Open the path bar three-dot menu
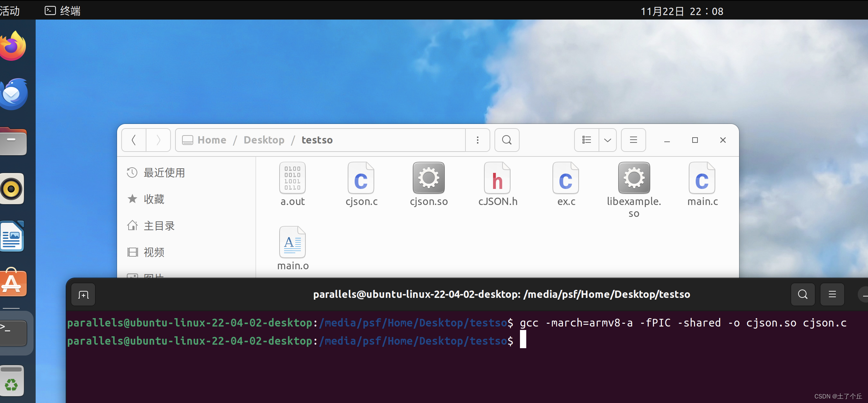868x403 pixels. click(478, 140)
